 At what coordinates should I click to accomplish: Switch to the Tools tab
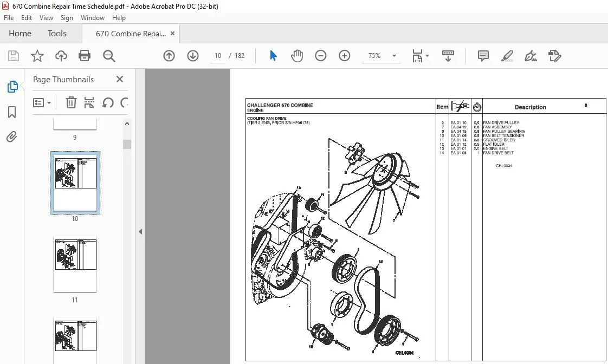tap(57, 34)
